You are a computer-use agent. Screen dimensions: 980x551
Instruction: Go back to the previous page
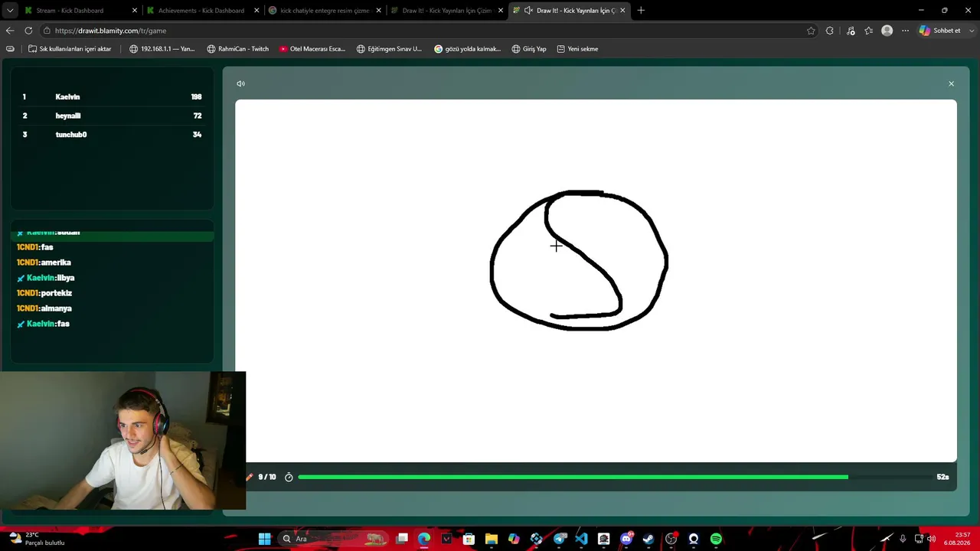tap(10, 31)
